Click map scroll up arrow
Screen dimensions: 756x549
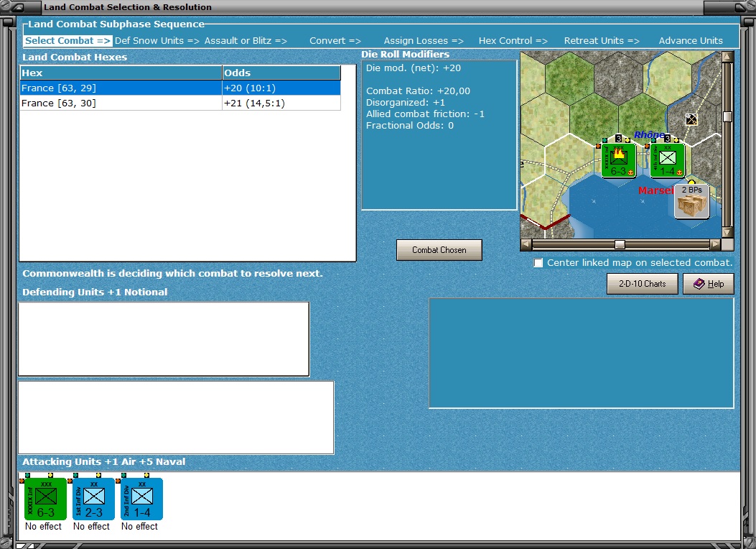727,57
